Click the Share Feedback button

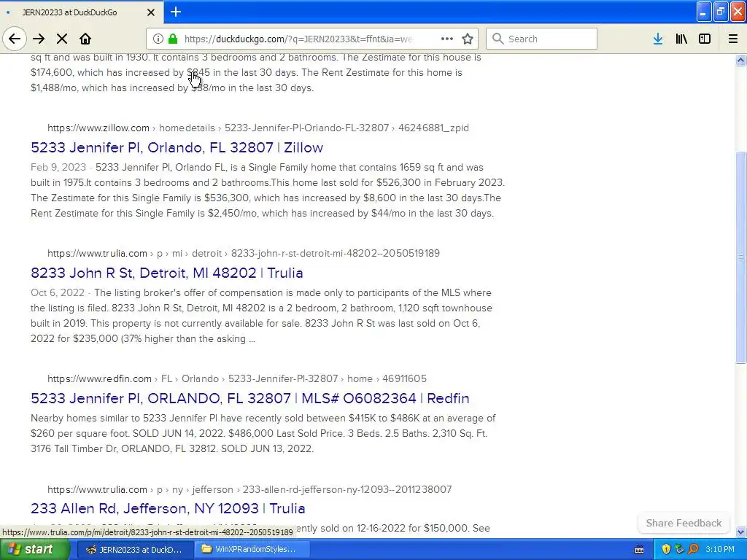[684, 523]
